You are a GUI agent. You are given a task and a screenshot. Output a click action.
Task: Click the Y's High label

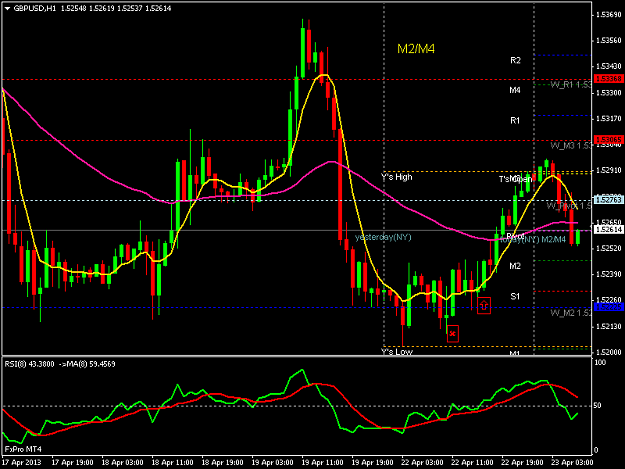pyautogui.click(x=397, y=177)
